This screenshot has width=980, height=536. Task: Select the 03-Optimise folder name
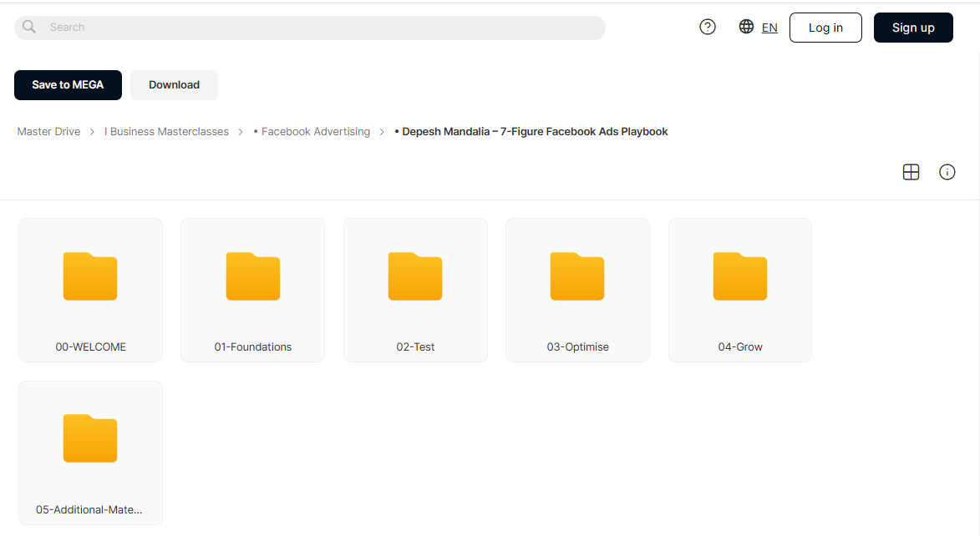[x=577, y=346]
